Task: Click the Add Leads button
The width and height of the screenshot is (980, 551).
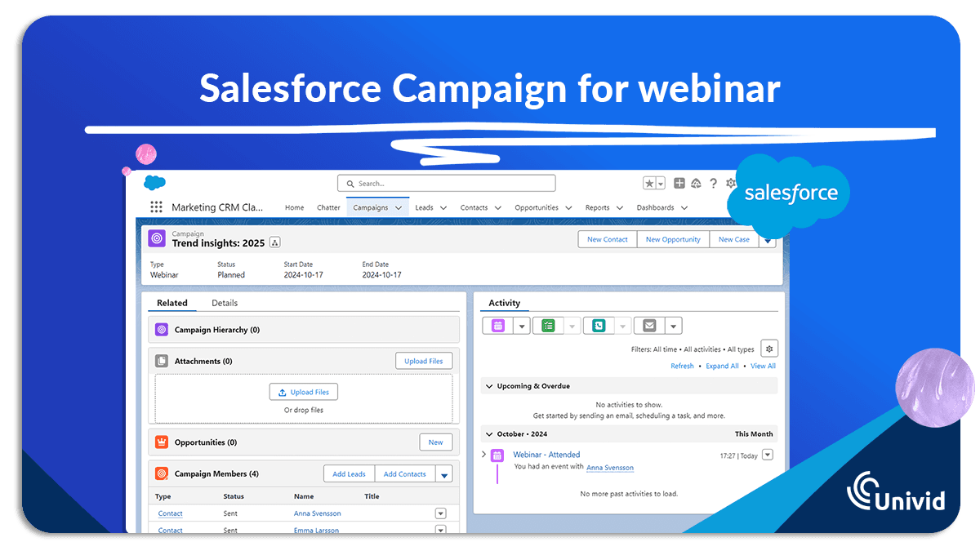Action: click(350, 474)
